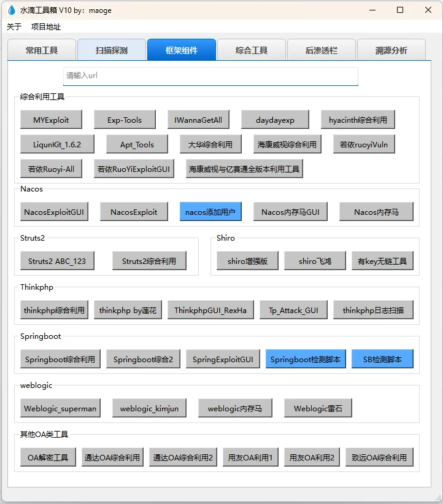The height and width of the screenshot is (504, 443).
Task: Click 大华综合利用 button
Action: click(x=210, y=144)
